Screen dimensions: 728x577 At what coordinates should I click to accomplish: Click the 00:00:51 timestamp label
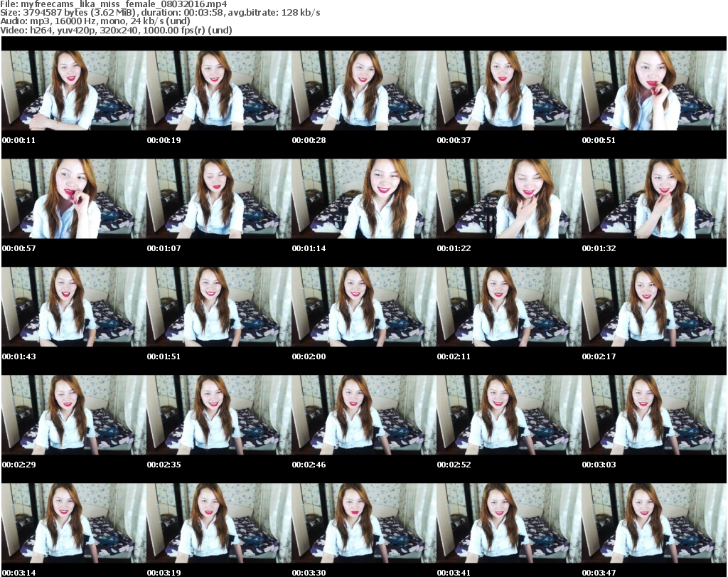pyautogui.click(x=599, y=140)
